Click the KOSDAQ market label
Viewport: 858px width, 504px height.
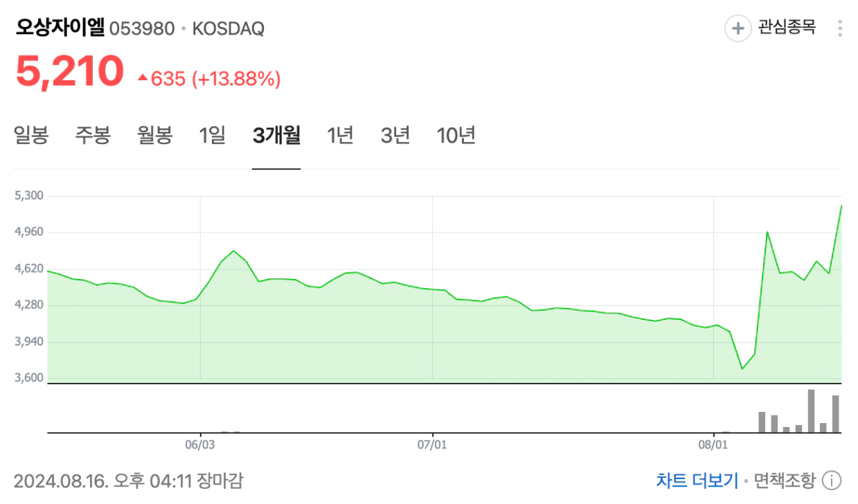click(x=228, y=29)
